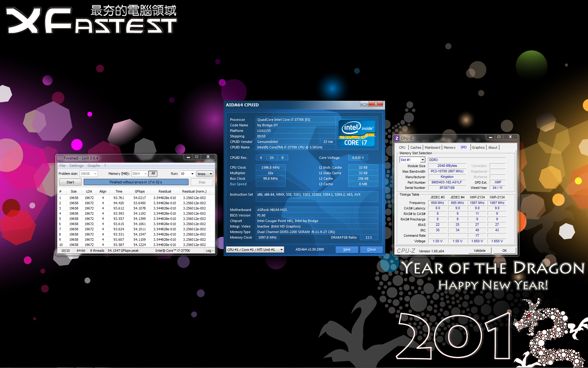Expand the Log panel arrow in LinX
The width and height of the screenshot is (588, 368).
coord(213,251)
